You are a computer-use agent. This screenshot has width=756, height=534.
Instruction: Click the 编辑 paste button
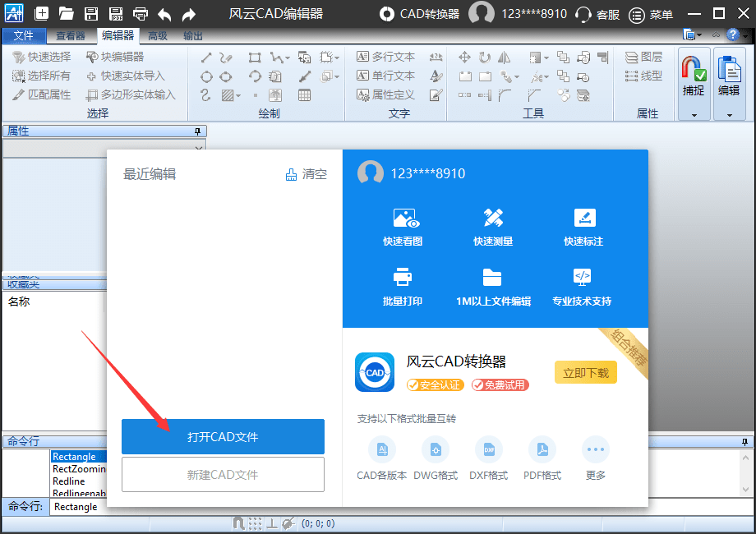pos(729,76)
